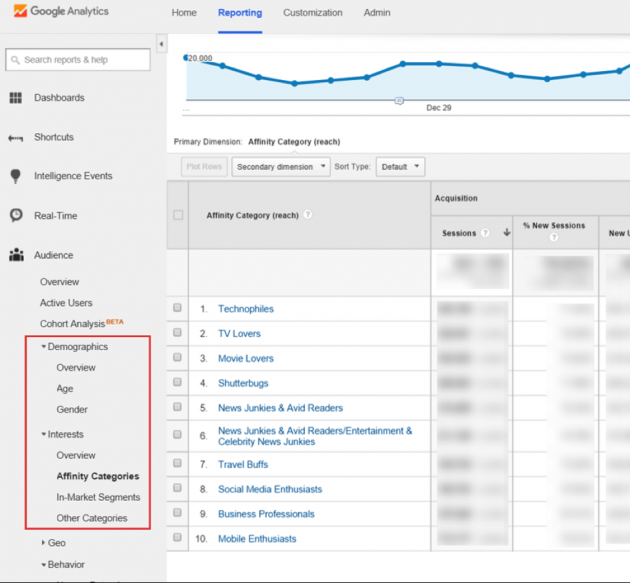Open the Dashboards grid icon
The width and height of the screenshot is (630, 583).
(16, 98)
